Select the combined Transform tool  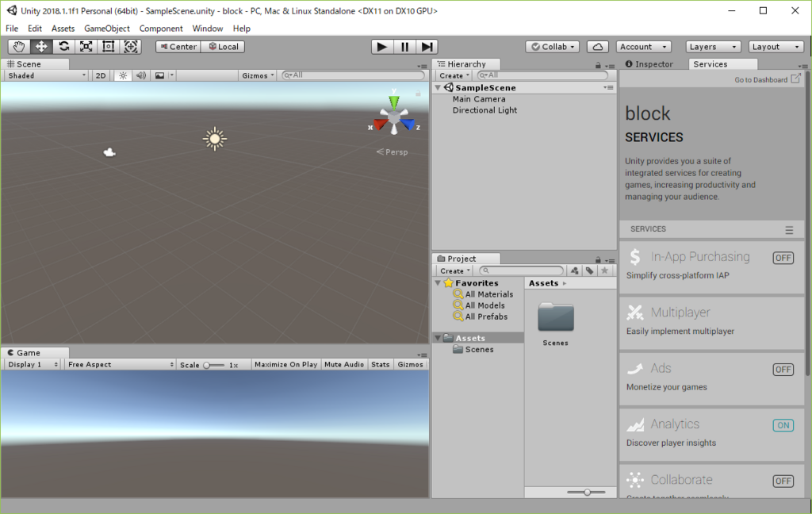tap(131, 47)
